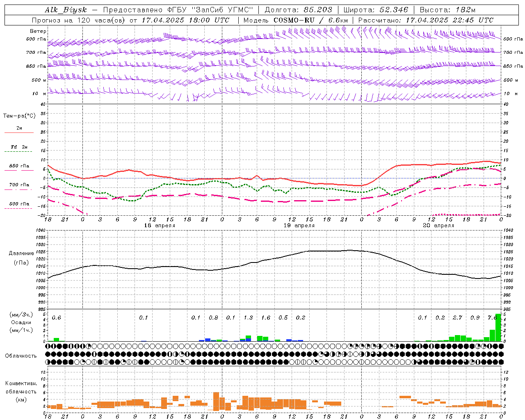The height and width of the screenshot is (420, 525).
Task: Click the precipitation value 0.6
Action: coord(57,318)
